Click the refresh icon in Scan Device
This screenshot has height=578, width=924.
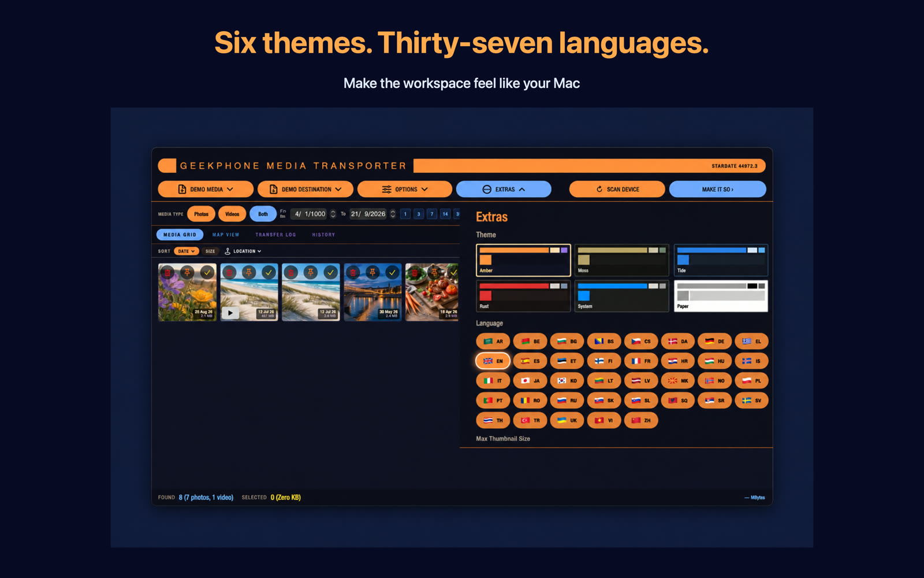pyautogui.click(x=599, y=189)
